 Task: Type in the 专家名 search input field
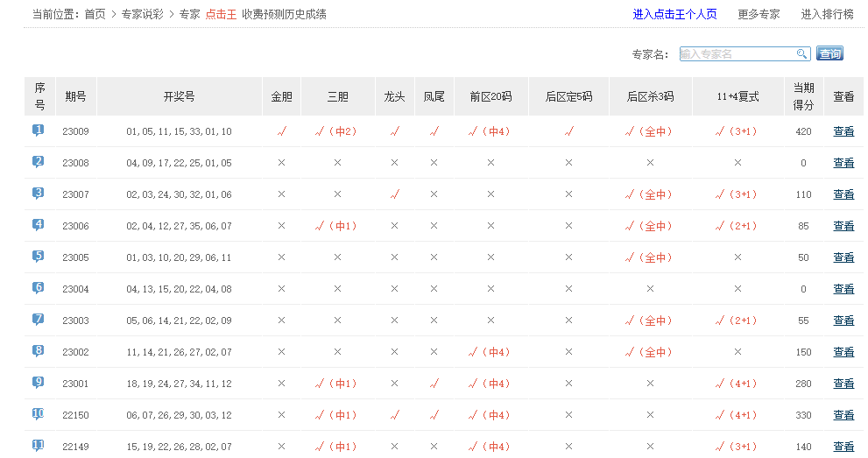coord(737,54)
